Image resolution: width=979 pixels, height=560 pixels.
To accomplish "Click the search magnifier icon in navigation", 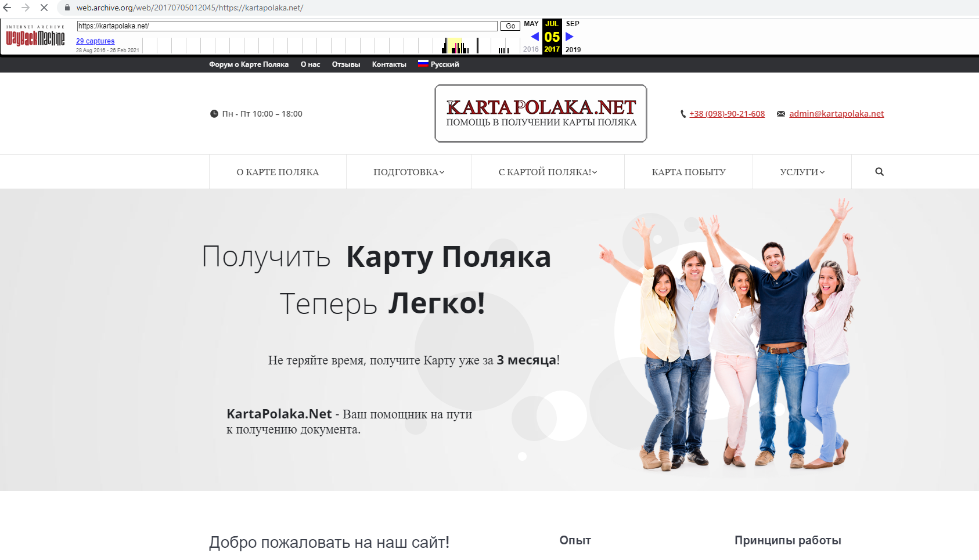I will pos(879,172).
